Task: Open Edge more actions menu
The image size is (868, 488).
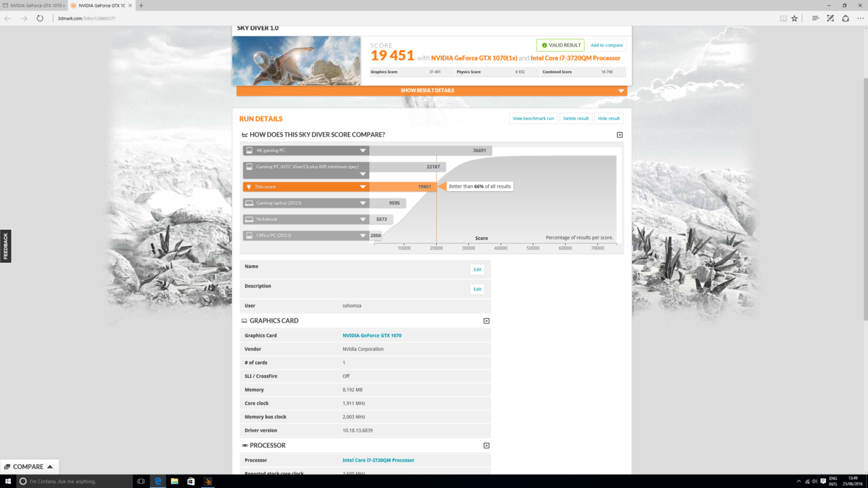Action: [x=861, y=18]
